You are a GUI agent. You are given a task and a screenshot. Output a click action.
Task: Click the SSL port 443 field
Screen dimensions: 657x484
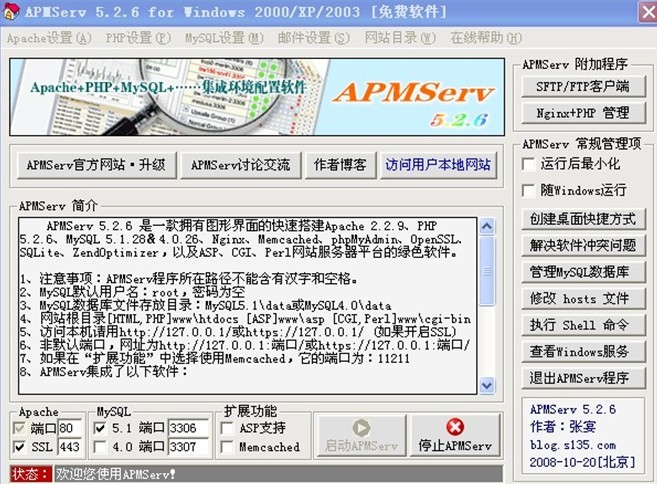69,447
